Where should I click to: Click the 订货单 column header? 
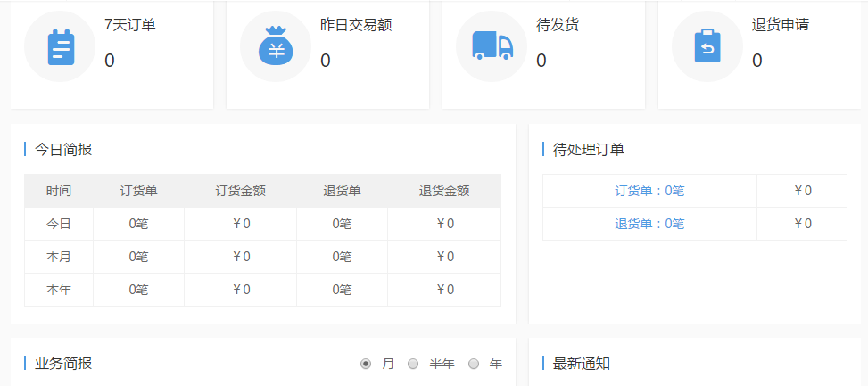(139, 192)
